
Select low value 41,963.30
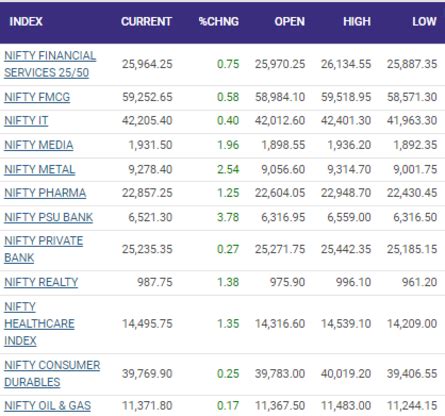[x=412, y=120]
